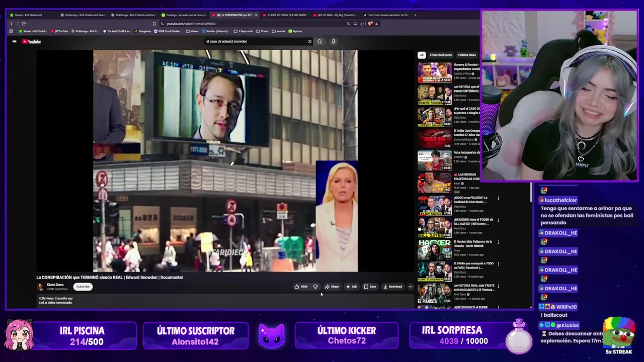Open the translate icon in the address bar
The image size is (644, 362).
click(348, 24)
